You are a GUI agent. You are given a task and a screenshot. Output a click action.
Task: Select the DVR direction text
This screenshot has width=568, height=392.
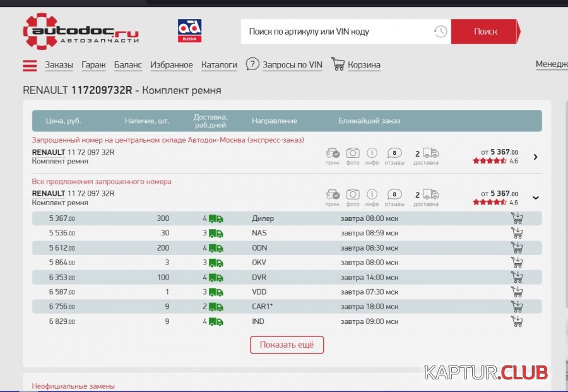pos(259,277)
